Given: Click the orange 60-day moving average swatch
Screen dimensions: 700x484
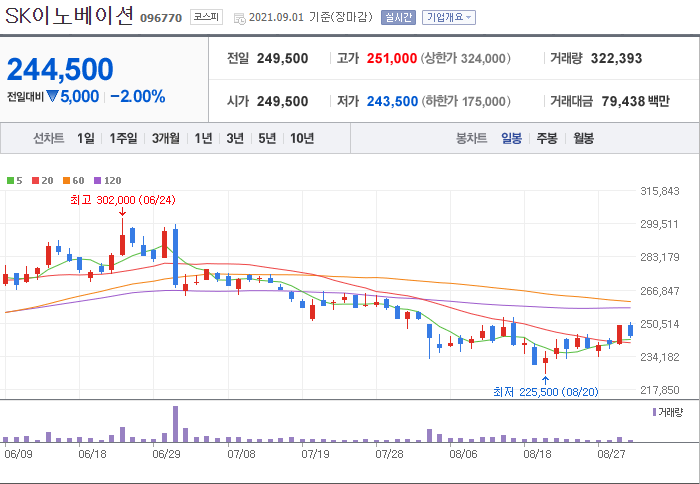Looking at the screenshot, I should pyautogui.click(x=67, y=180).
